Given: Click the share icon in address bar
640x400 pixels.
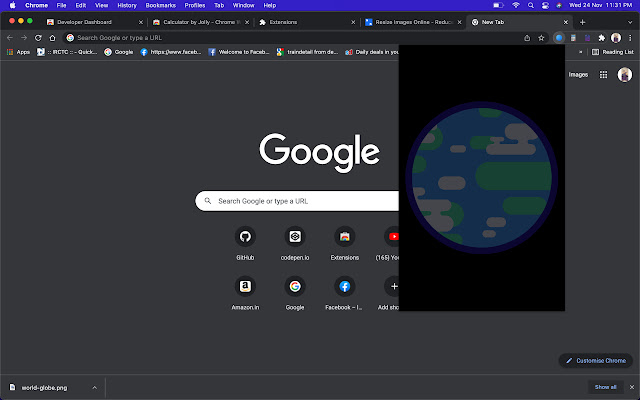Looking at the screenshot, I should click(x=527, y=38).
